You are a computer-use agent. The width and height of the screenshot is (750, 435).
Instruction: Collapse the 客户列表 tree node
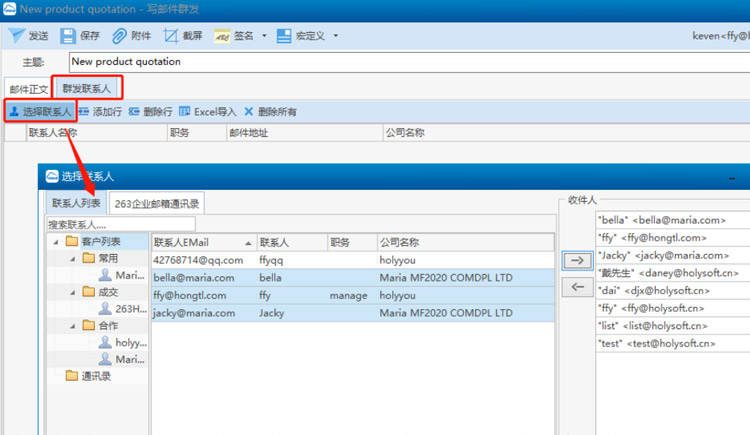(56, 242)
